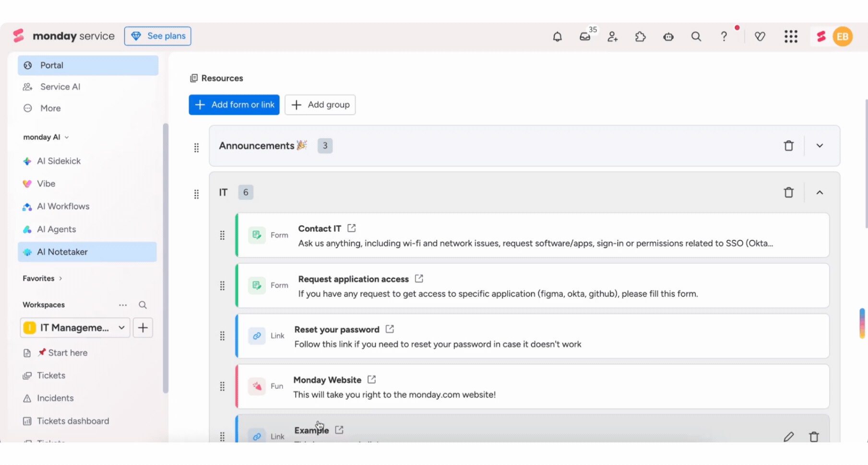Open Reset your password external link icon
The image size is (868, 465).
[x=390, y=329]
